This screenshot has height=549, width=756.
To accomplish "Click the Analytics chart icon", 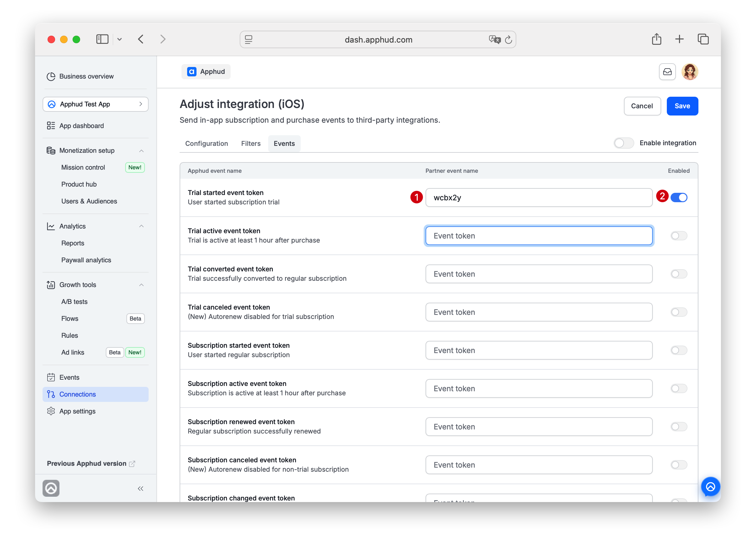I will 51,226.
